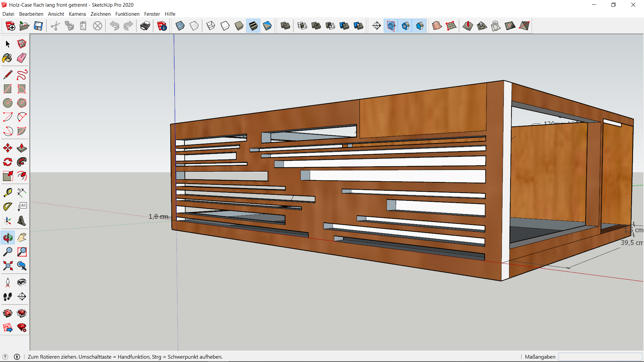Pick the Eraser tool
644x362 pixels.
(x=22, y=58)
